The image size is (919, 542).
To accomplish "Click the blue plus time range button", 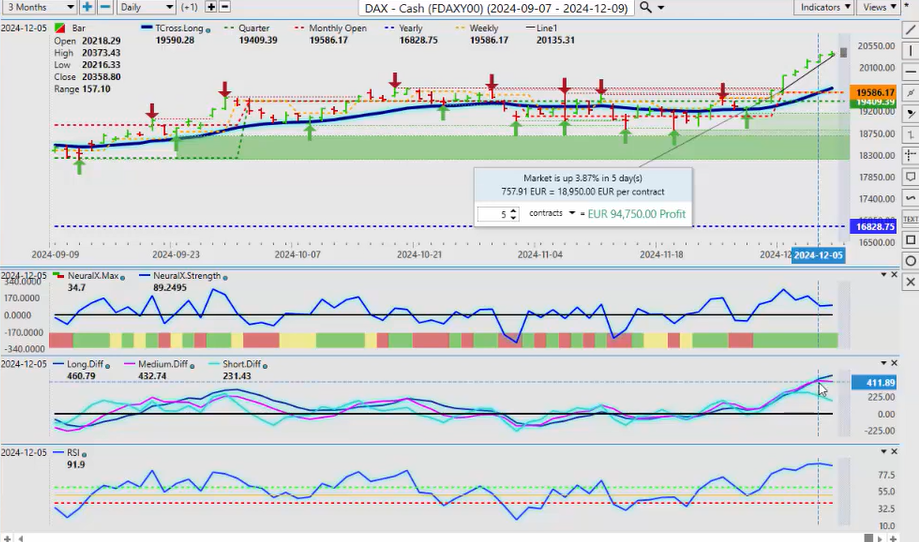I will [87, 7].
